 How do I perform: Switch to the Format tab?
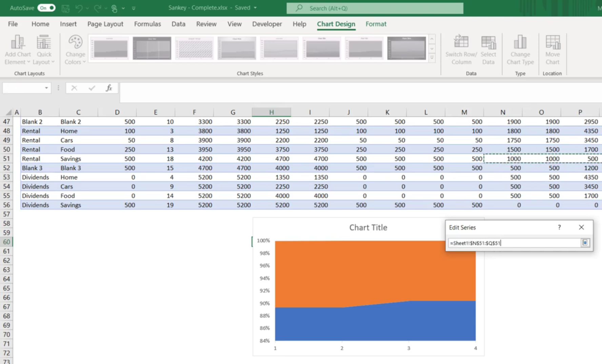click(376, 24)
